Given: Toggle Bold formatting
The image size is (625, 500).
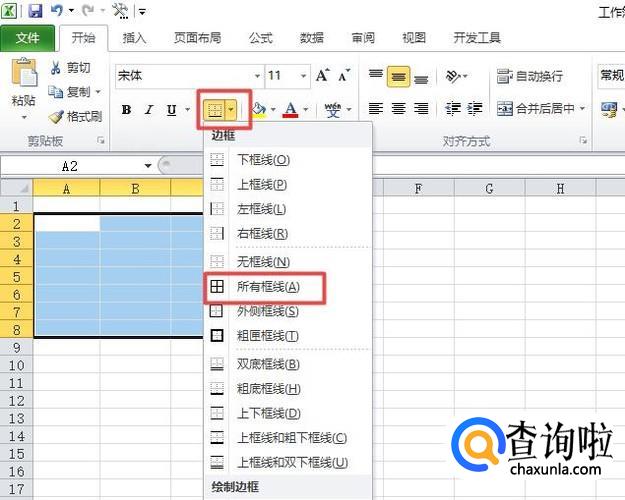Looking at the screenshot, I should pos(126,110).
